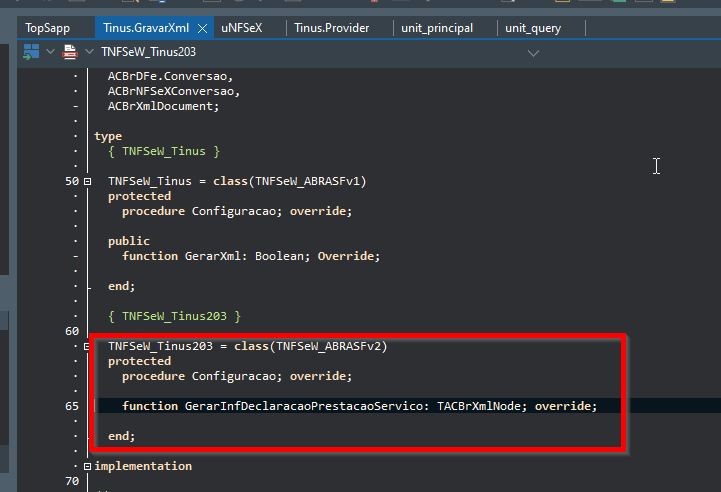
Task: Click line number 70 in the gutter
Action: tap(72, 481)
